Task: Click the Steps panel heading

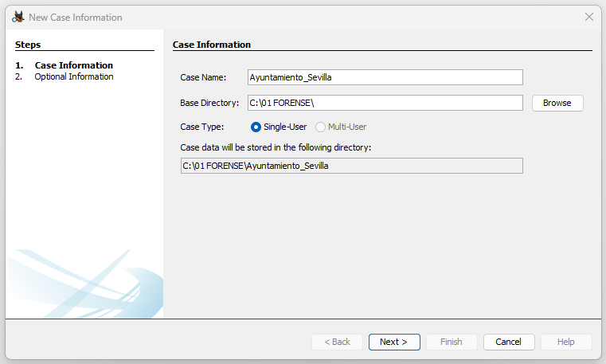Action: pyautogui.click(x=28, y=45)
